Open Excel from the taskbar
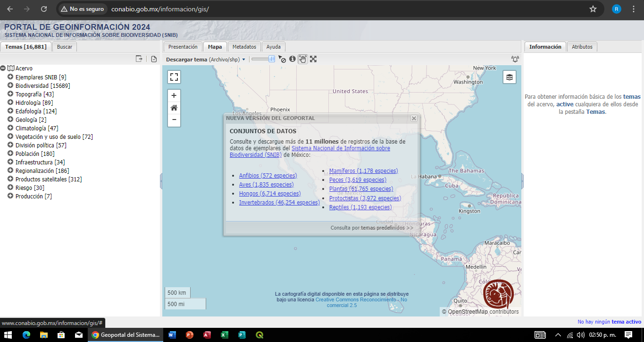This screenshot has width=644, height=342. click(224, 335)
